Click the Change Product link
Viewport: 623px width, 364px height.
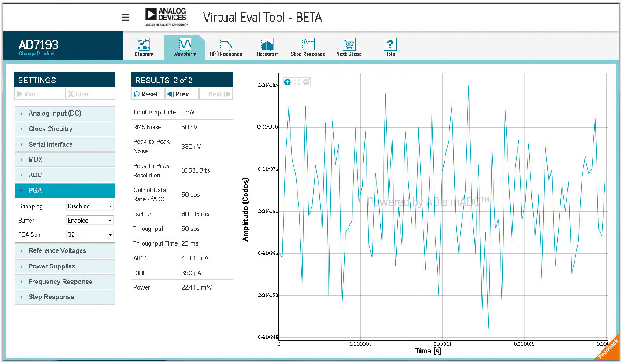(x=37, y=54)
